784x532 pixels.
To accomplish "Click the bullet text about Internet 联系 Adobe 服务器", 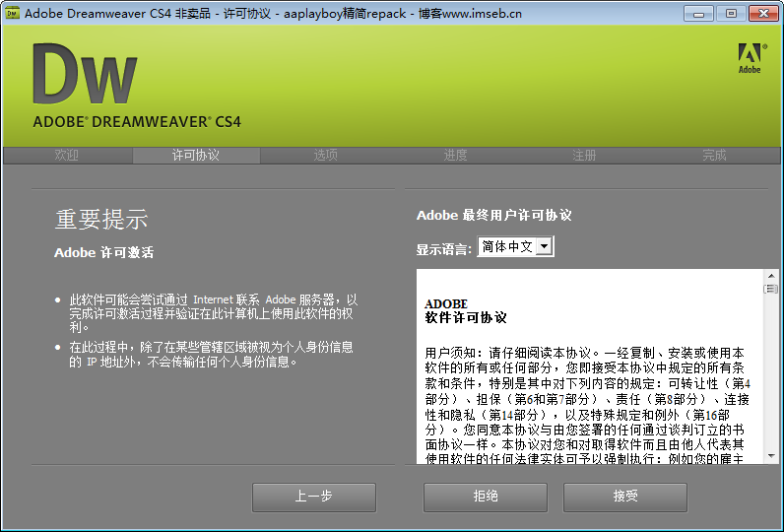I will [x=213, y=313].
